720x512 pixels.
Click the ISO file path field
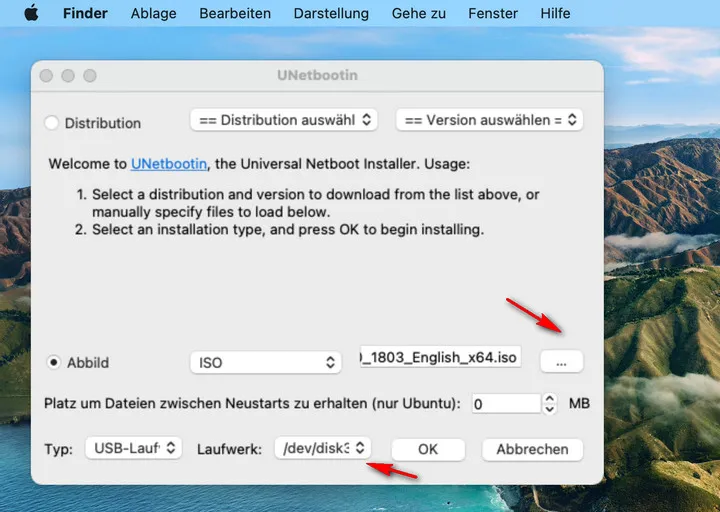pyautogui.click(x=440, y=357)
